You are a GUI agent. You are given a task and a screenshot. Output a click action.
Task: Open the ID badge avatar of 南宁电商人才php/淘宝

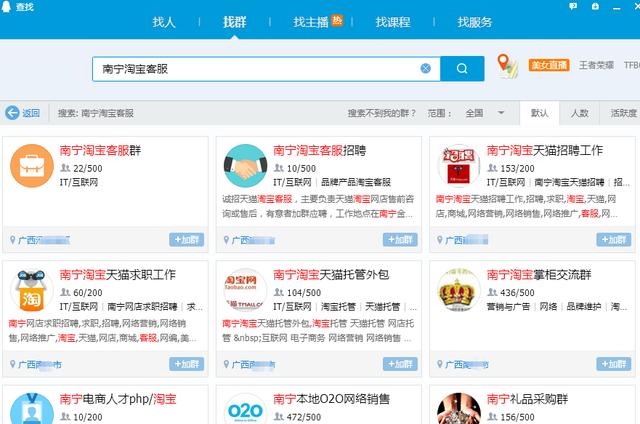(x=32, y=408)
